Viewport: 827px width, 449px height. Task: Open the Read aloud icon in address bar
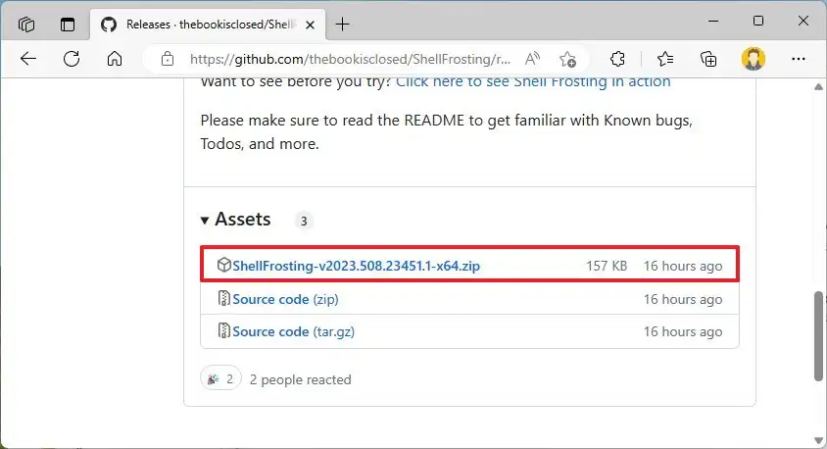pos(532,59)
